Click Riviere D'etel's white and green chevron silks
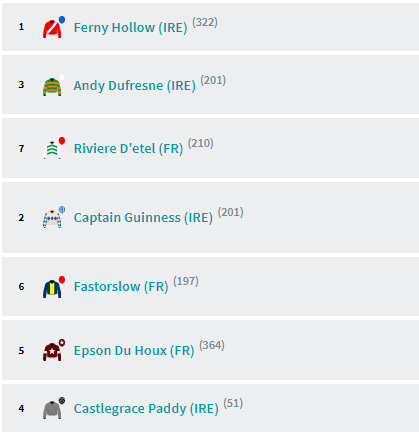 pyautogui.click(x=54, y=148)
